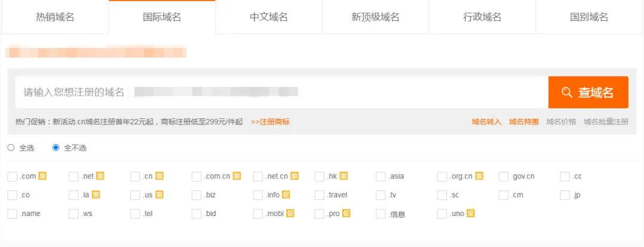Select the 全不选 radio option
This screenshot has width=644, height=247.
click(56, 148)
